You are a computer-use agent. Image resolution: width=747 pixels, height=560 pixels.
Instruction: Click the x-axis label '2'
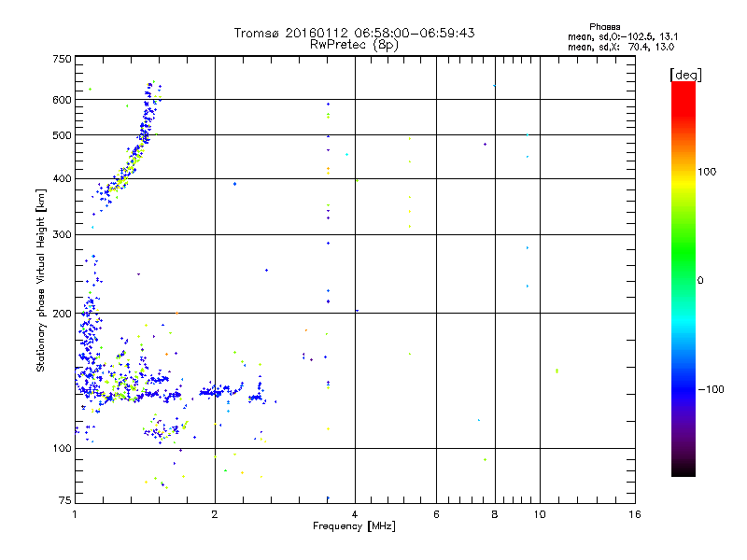pos(215,514)
